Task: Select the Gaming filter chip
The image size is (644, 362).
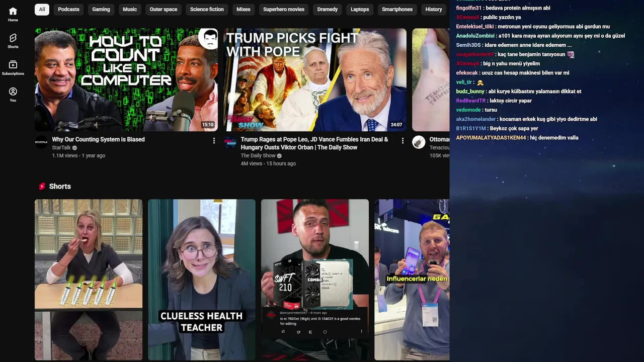Action: [x=101, y=9]
